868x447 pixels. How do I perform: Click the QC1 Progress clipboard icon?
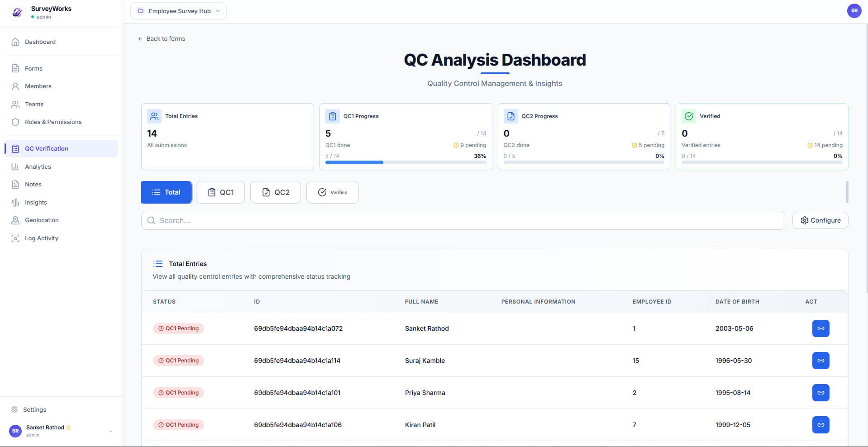point(333,116)
